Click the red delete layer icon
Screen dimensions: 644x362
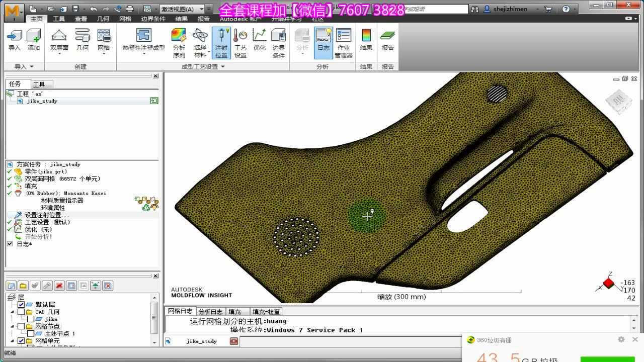click(59, 286)
